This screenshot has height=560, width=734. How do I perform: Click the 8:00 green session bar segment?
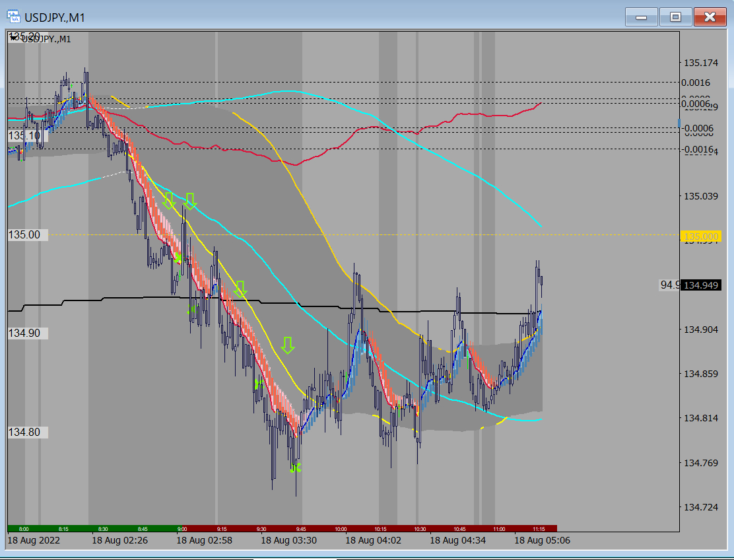(24, 528)
